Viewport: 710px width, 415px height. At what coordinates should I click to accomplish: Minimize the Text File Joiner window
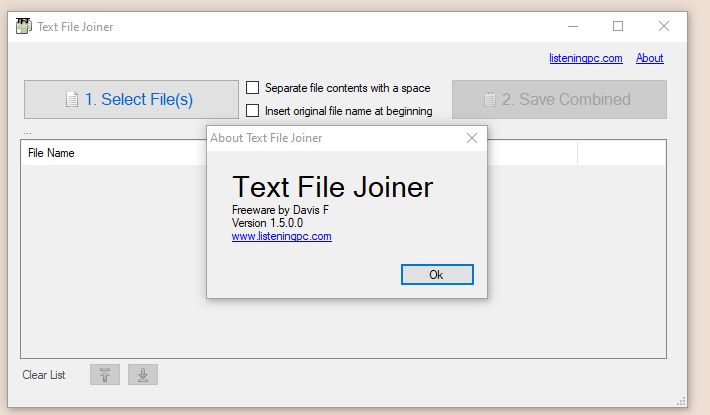(x=573, y=26)
